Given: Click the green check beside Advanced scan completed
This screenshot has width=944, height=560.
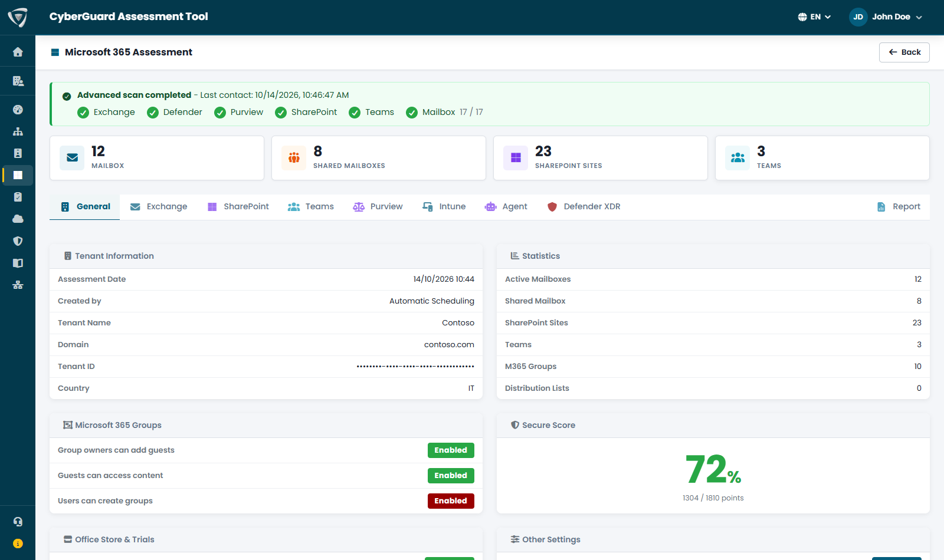Looking at the screenshot, I should point(67,96).
